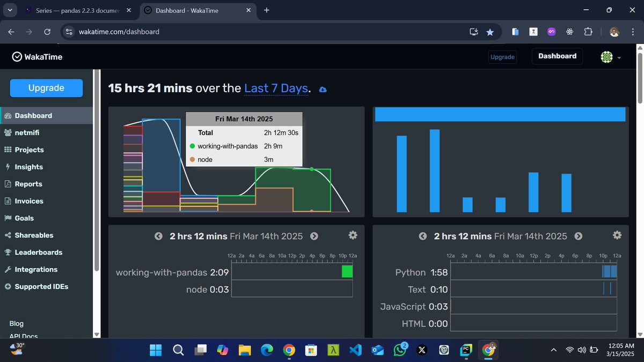Screen dimensions: 644x362
Task: Click the bookmark star icon
Action: [x=490, y=32]
